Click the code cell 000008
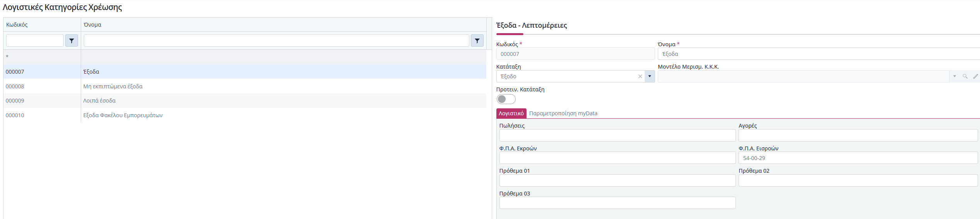The width and height of the screenshot is (980, 219). (x=42, y=86)
